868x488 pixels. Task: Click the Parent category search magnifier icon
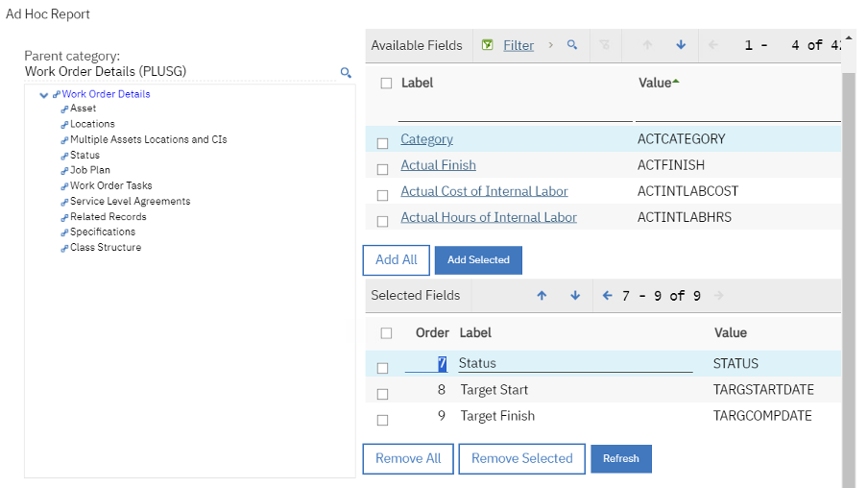click(346, 72)
